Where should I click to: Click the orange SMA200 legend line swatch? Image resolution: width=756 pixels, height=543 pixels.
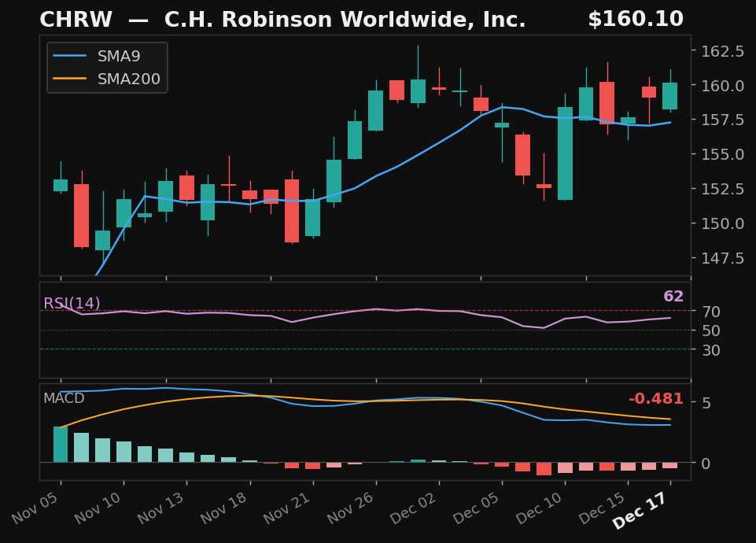[69, 79]
